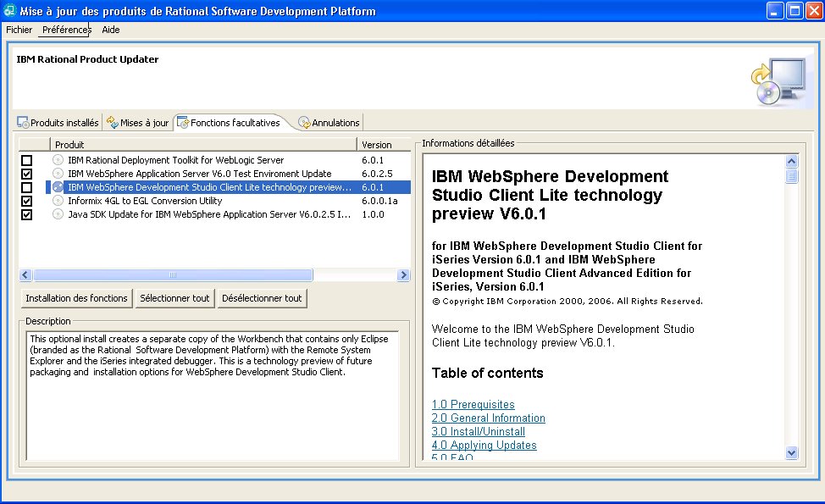825x504 pixels.
Task: Open the Aide menu
Action: coord(110,30)
